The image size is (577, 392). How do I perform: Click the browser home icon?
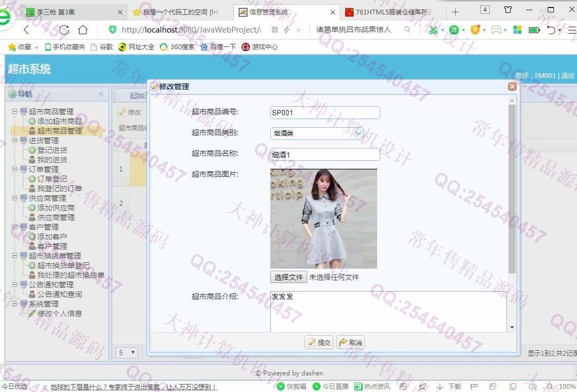pos(83,30)
